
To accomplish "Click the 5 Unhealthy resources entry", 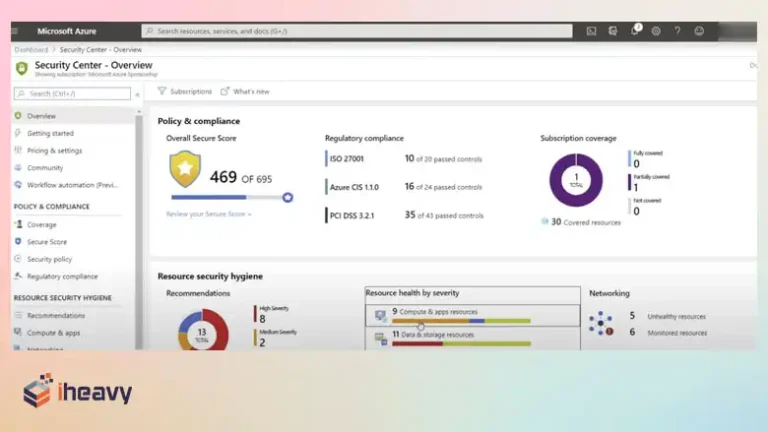I will [x=668, y=316].
